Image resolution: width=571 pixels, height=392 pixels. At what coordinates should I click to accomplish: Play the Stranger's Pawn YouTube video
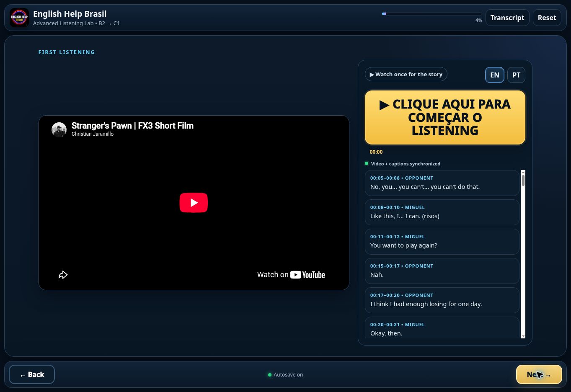[194, 203]
